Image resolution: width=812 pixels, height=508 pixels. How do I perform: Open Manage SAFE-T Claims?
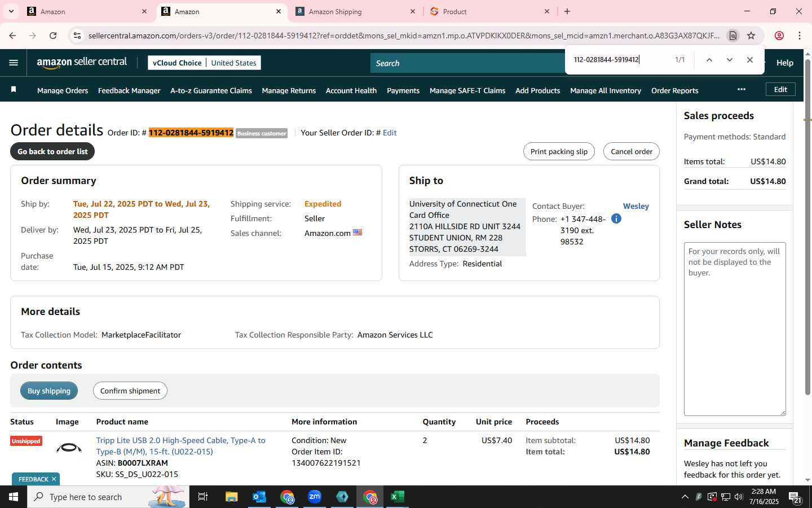[x=467, y=90]
